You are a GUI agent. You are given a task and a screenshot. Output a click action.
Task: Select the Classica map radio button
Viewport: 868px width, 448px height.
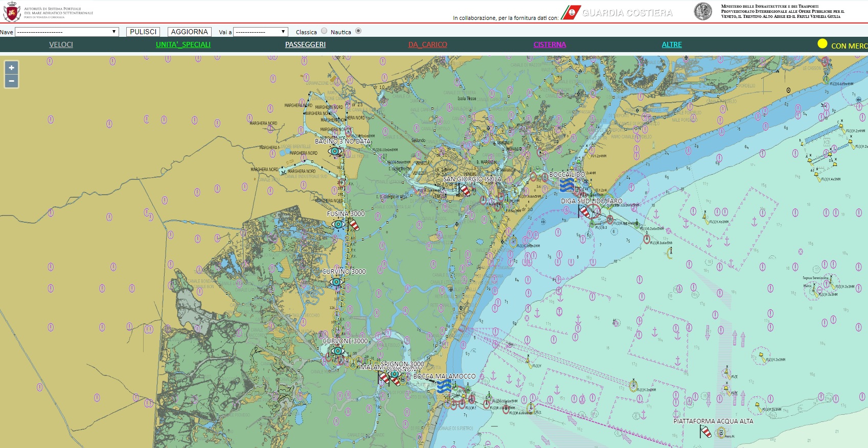click(324, 31)
